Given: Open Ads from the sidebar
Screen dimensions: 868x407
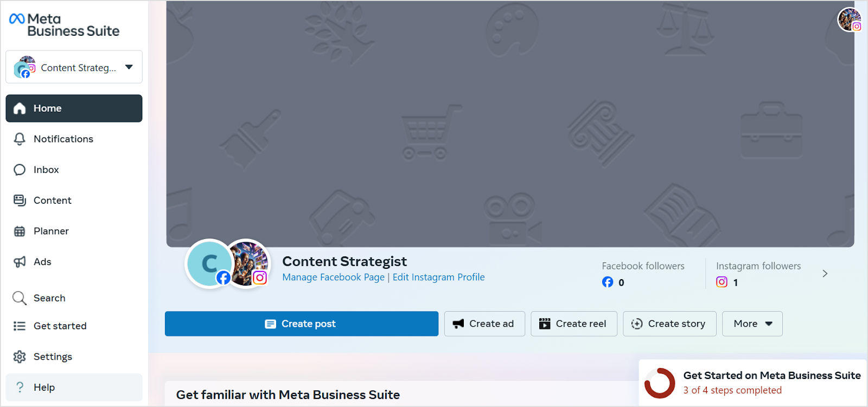Looking at the screenshot, I should point(74,262).
